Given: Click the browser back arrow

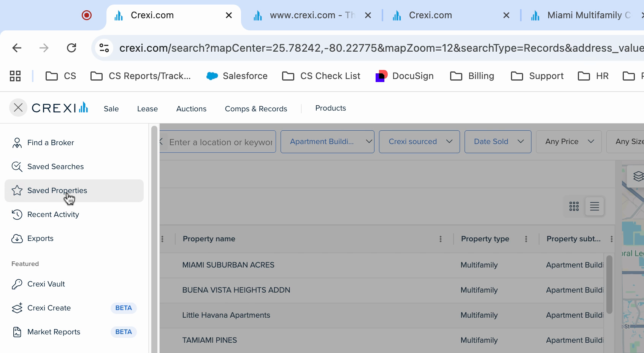Looking at the screenshot, I should pos(17,48).
